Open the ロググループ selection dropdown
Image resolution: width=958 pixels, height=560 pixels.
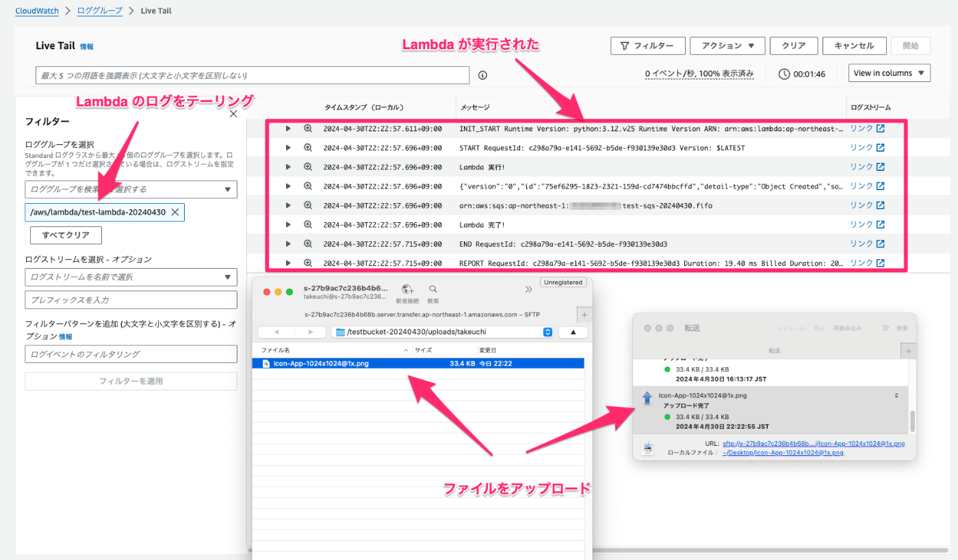(131, 189)
